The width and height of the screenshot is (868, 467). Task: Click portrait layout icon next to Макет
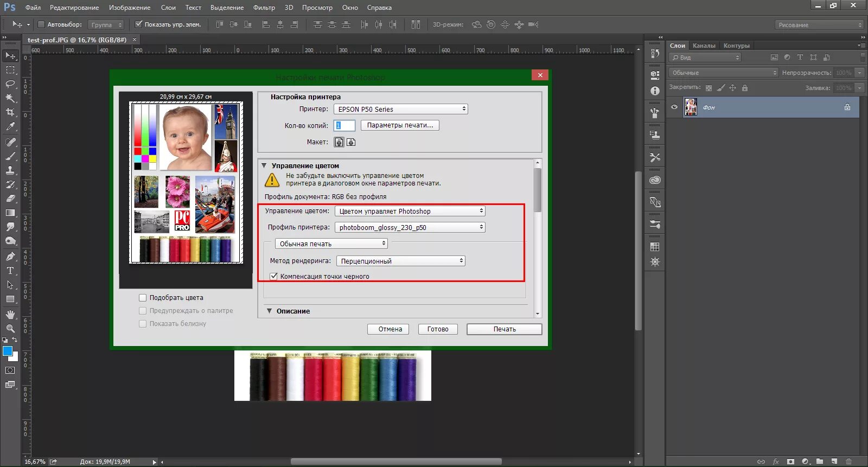tap(339, 142)
